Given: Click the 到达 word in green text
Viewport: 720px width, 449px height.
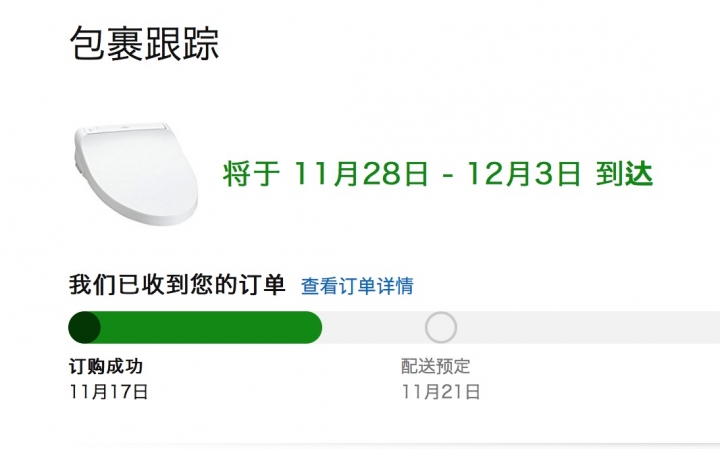Looking at the screenshot, I should tap(624, 174).
